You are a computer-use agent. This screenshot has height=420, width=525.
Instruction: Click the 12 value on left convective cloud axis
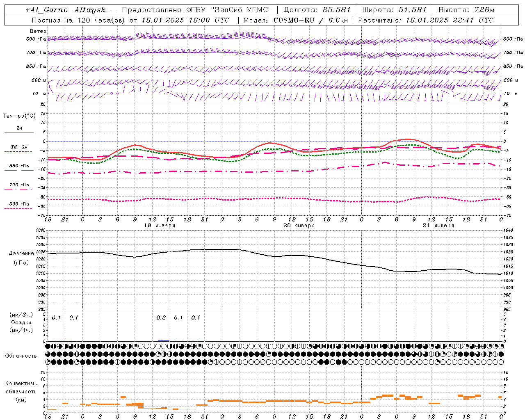(43, 372)
